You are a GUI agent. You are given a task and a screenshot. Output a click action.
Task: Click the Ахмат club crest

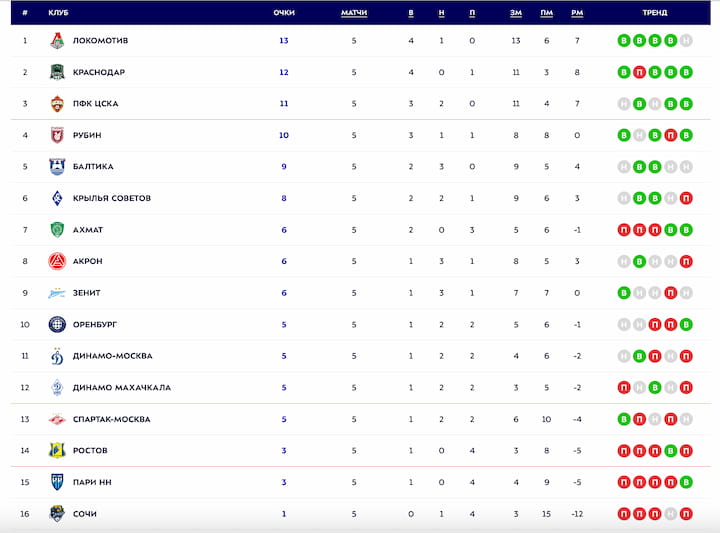pos(57,230)
